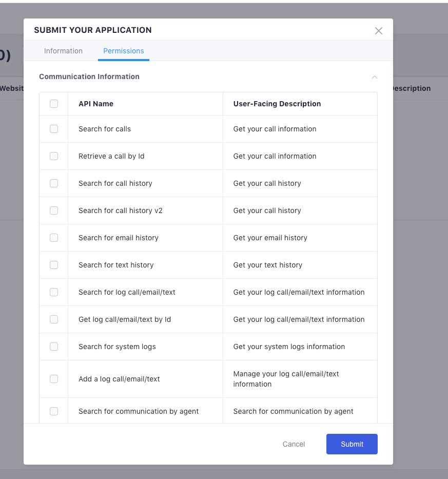
Task: Collapse the Communication Information section
Action: [374, 77]
